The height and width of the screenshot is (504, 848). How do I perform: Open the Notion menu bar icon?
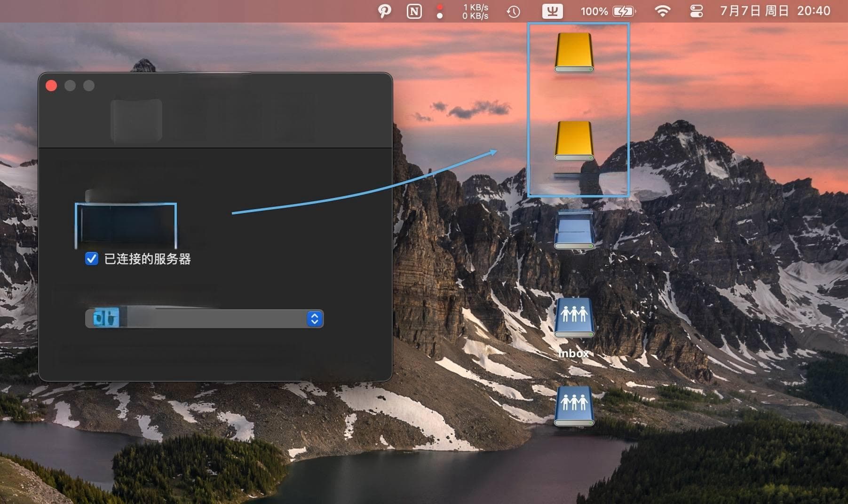pos(414,11)
